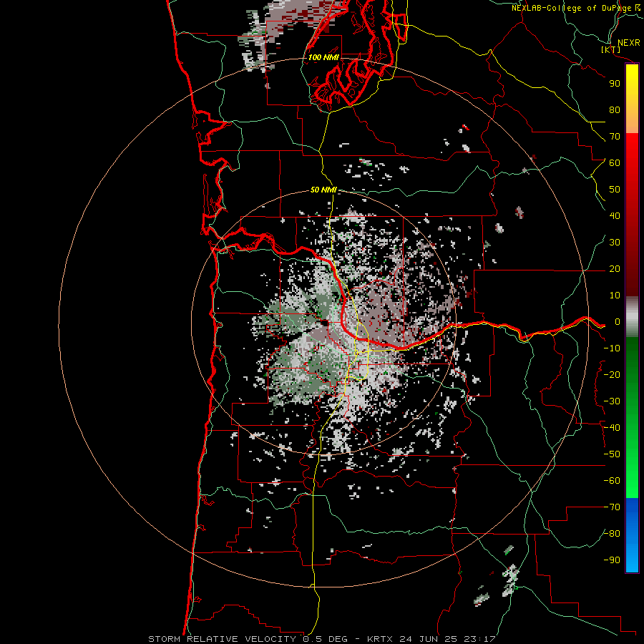Click the 90 value on the velocity scale

[x=615, y=84]
